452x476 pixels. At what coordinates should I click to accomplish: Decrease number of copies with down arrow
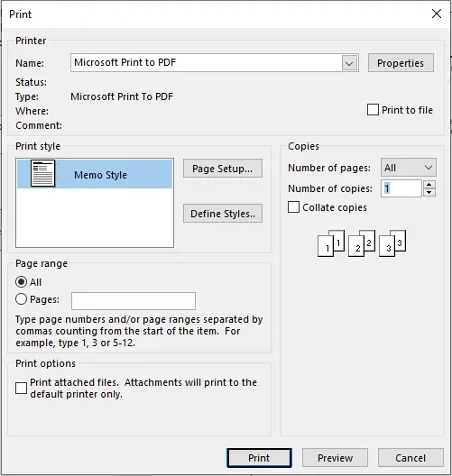pos(429,192)
